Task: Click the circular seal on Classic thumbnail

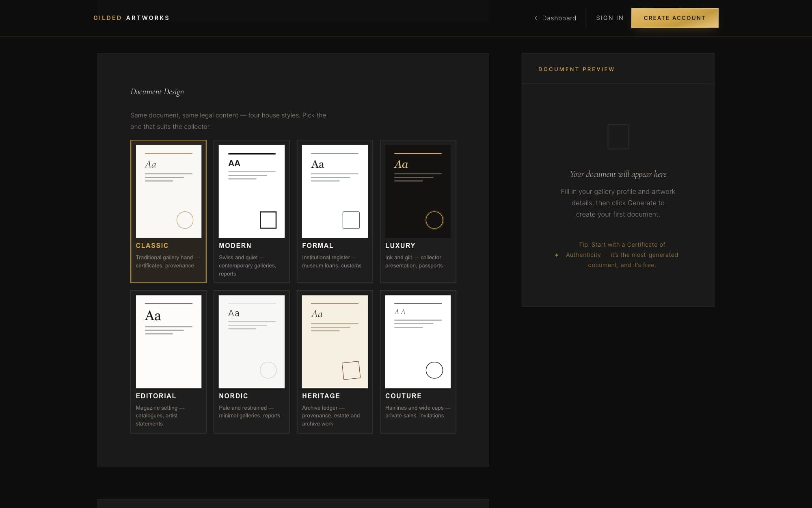Action: (x=185, y=220)
